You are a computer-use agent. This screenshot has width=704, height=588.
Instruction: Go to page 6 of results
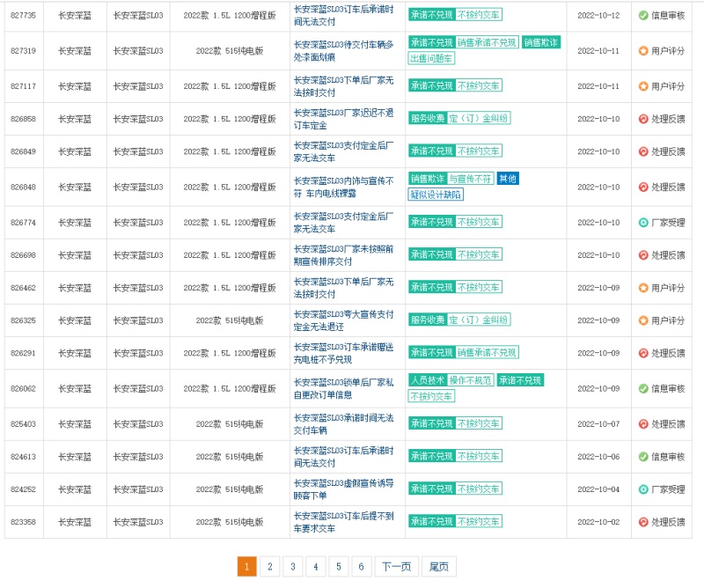361,567
